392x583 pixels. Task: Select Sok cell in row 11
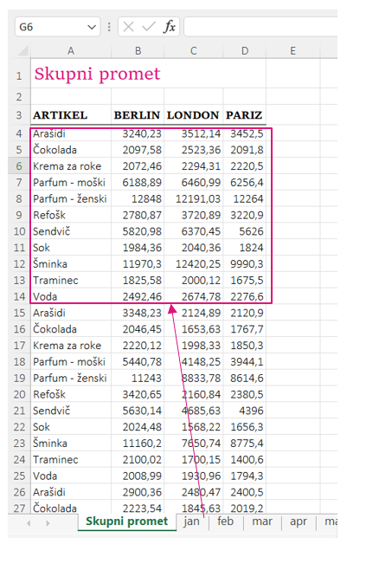tap(71, 248)
